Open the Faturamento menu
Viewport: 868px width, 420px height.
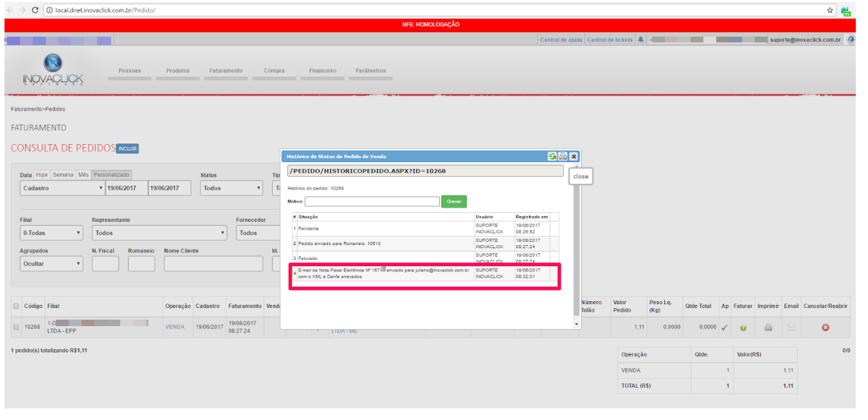coord(226,71)
